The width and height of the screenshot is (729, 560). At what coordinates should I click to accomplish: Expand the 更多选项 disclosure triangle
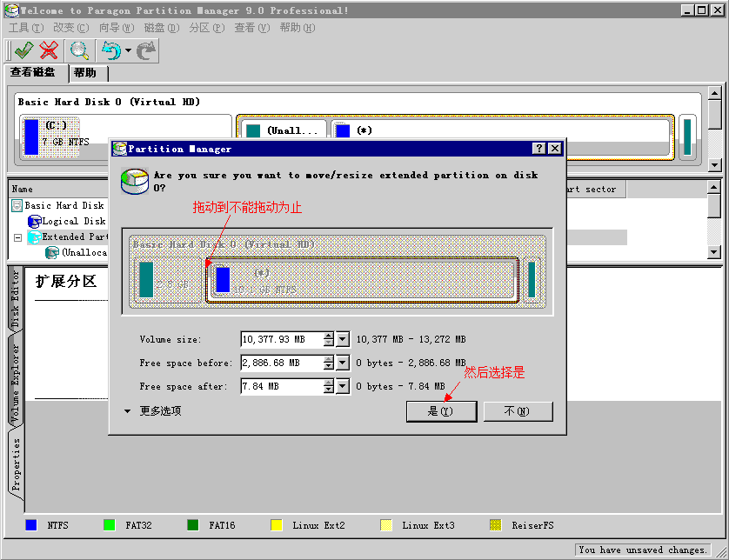click(x=127, y=411)
